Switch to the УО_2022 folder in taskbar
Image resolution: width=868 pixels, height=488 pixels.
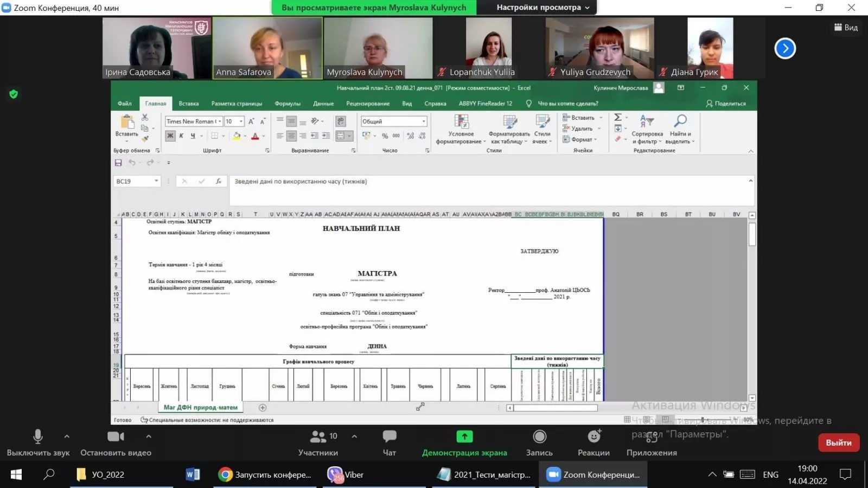click(101, 474)
